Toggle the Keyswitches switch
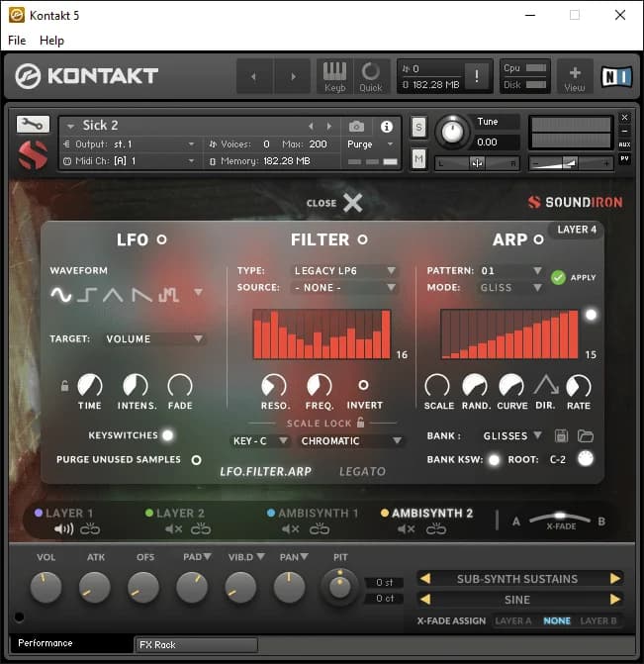Image resolution: width=644 pixels, height=664 pixels. (x=167, y=434)
